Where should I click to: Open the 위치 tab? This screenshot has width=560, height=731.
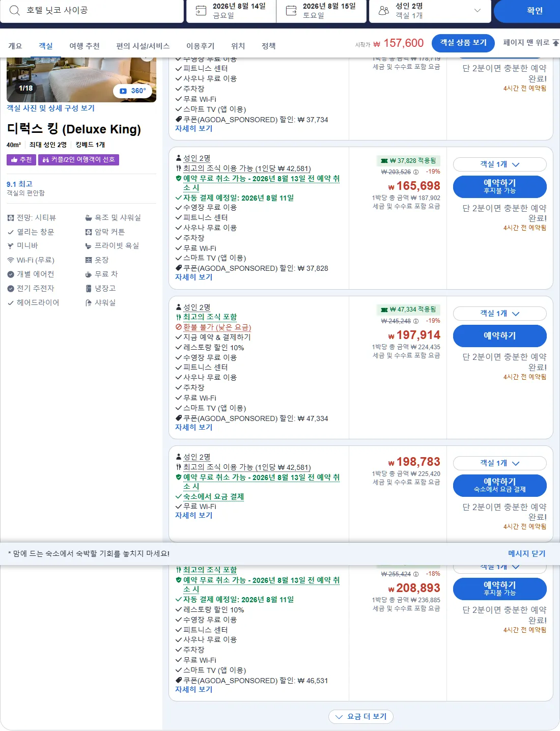pyautogui.click(x=238, y=46)
